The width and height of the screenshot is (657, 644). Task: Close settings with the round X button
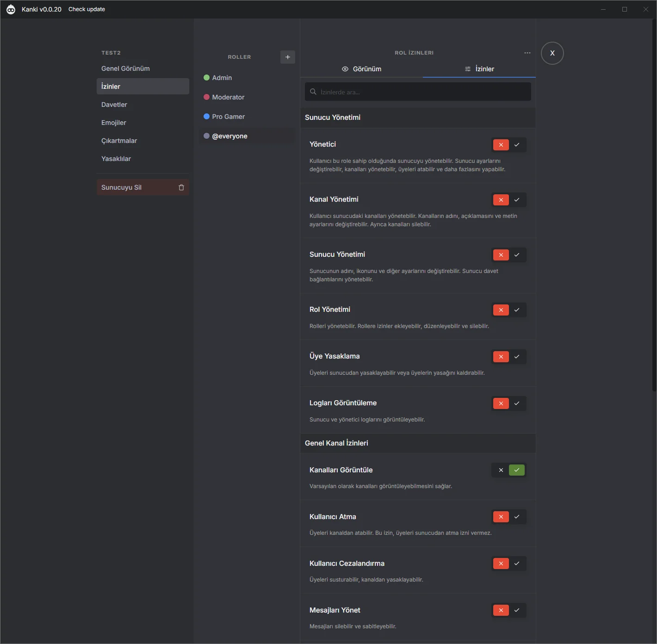click(x=552, y=53)
